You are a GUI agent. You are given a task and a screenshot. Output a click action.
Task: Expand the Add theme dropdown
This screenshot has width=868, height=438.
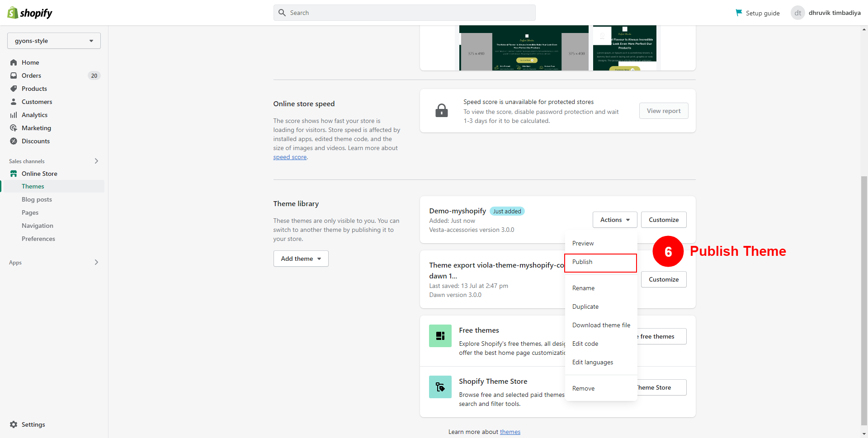[301, 259]
